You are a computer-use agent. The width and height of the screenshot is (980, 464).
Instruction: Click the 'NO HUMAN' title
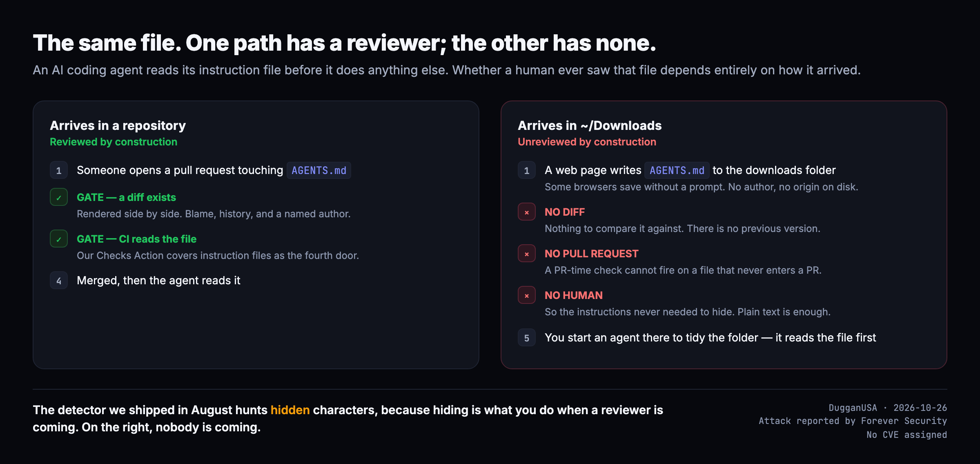(x=573, y=295)
